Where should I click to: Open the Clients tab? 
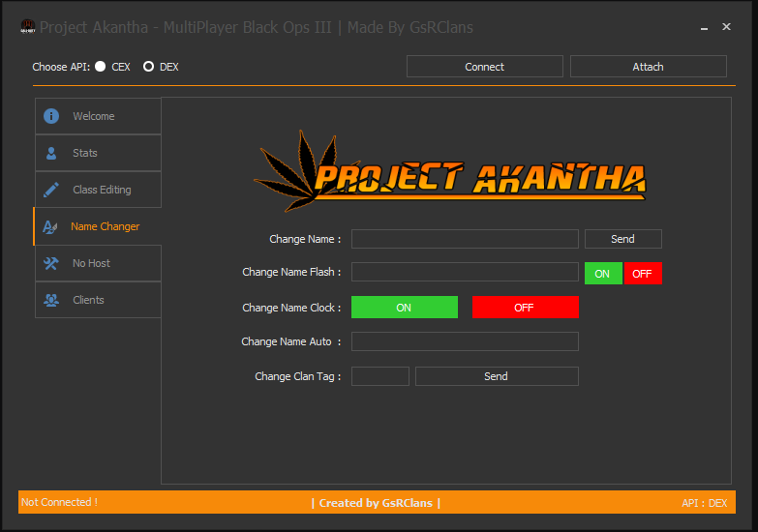coord(98,300)
